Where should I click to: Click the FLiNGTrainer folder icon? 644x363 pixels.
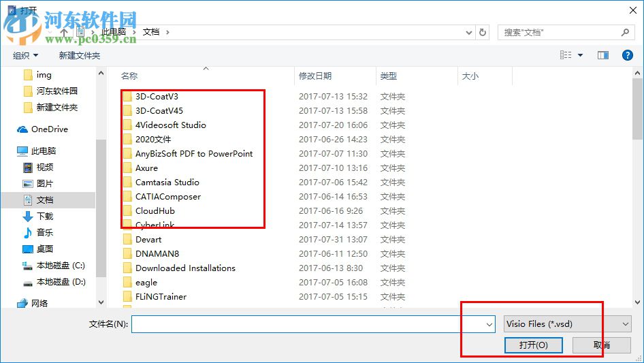tap(128, 296)
